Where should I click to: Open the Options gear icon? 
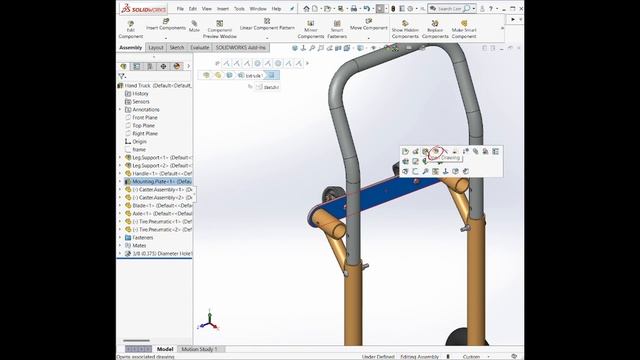411,9
